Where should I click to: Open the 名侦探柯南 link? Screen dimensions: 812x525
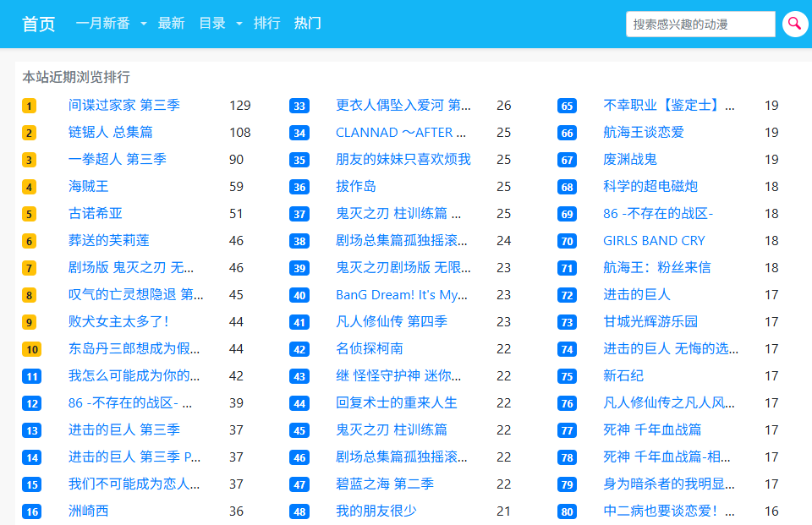pyautogui.click(x=369, y=349)
